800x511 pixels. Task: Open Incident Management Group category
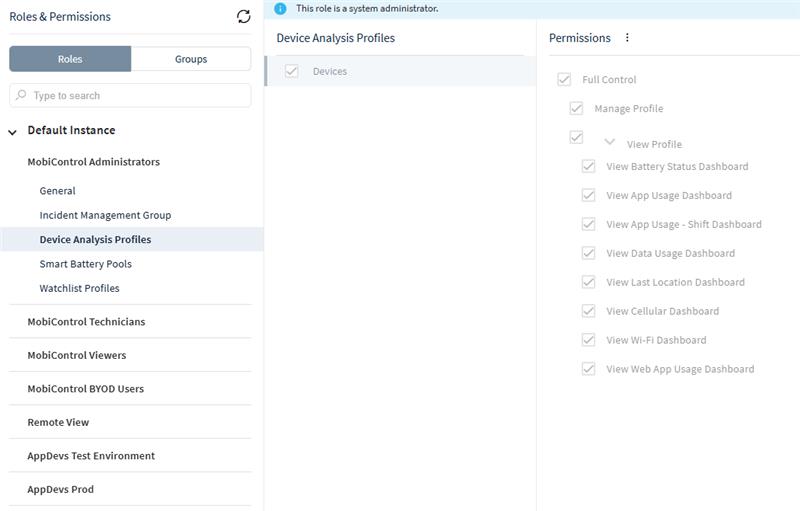pos(105,215)
